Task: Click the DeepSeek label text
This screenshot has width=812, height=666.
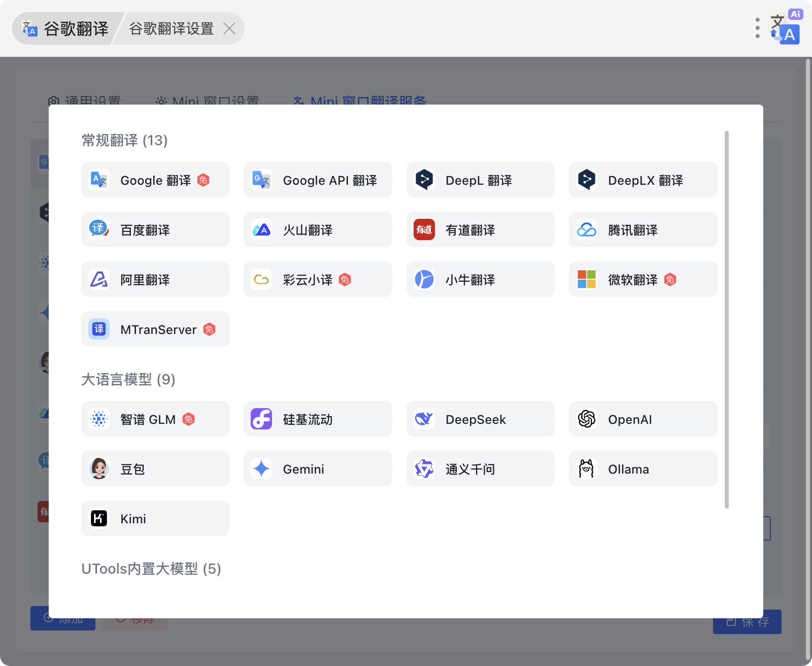Action: (476, 419)
